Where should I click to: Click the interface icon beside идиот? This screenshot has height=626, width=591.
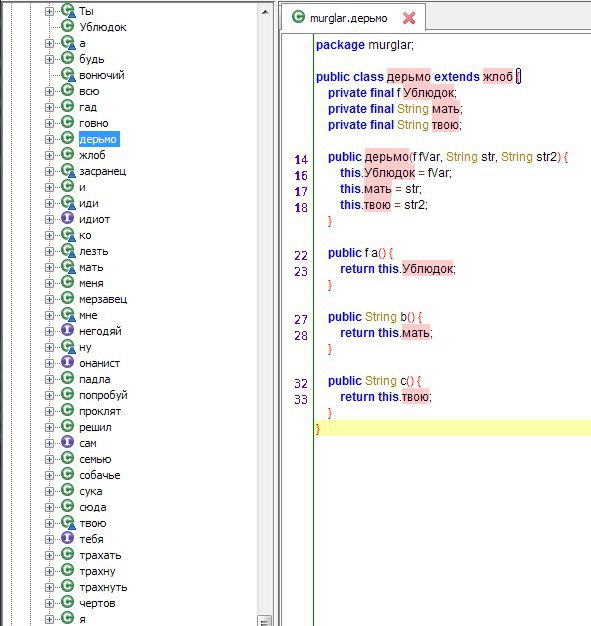[x=67, y=218]
